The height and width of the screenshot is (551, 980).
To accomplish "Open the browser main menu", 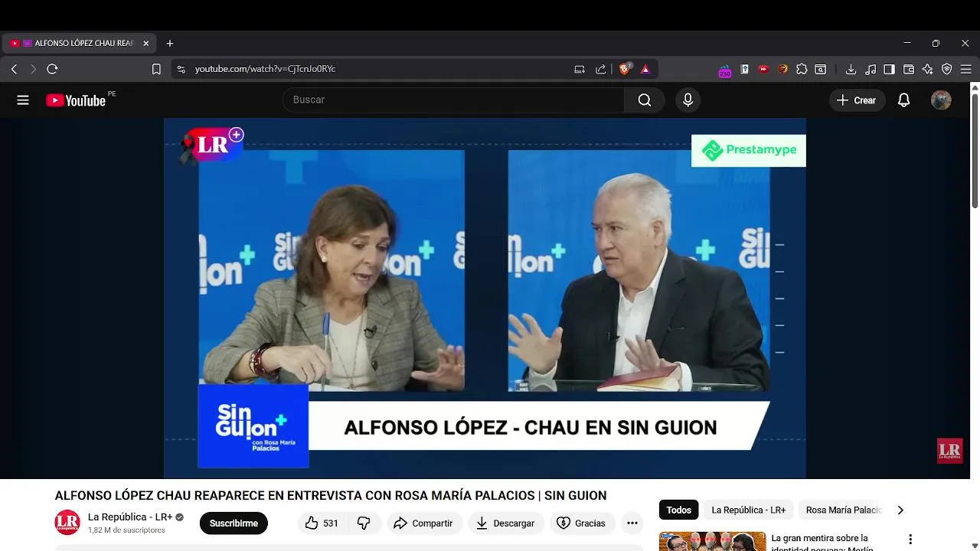I will tap(966, 69).
